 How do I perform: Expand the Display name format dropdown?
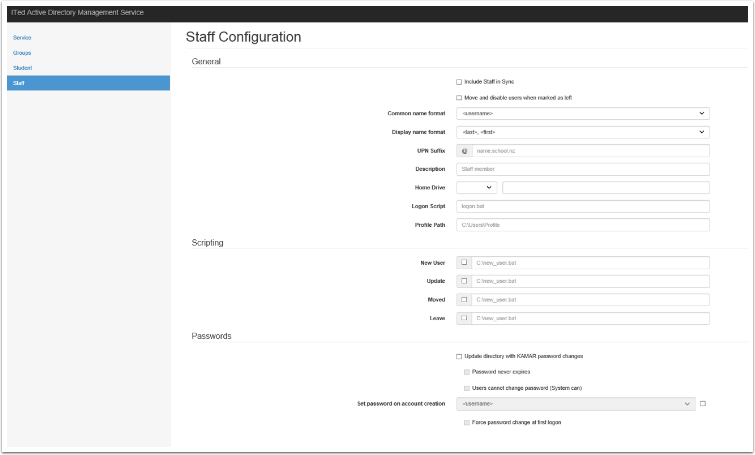[x=582, y=132]
